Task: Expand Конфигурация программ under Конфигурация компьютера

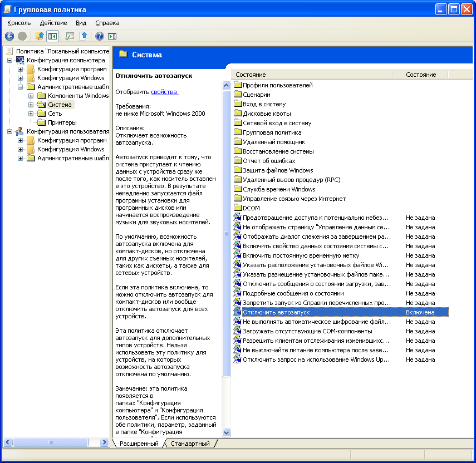Action: [21, 69]
